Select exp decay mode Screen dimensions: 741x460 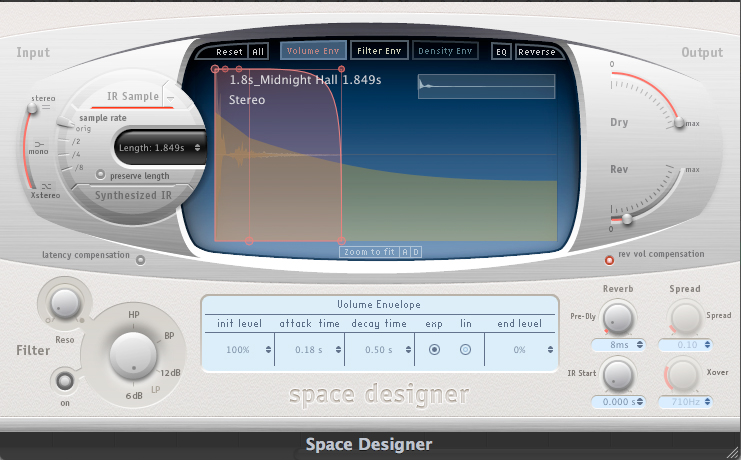pyautogui.click(x=434, y=349)
